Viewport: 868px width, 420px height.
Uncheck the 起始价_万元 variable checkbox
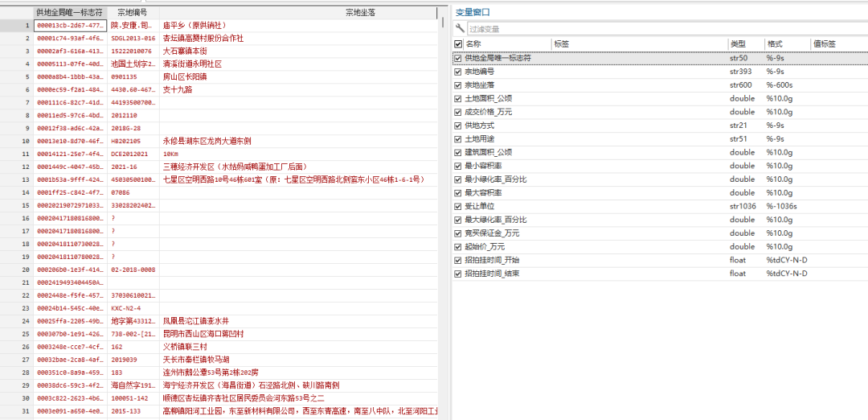(458, 246)
